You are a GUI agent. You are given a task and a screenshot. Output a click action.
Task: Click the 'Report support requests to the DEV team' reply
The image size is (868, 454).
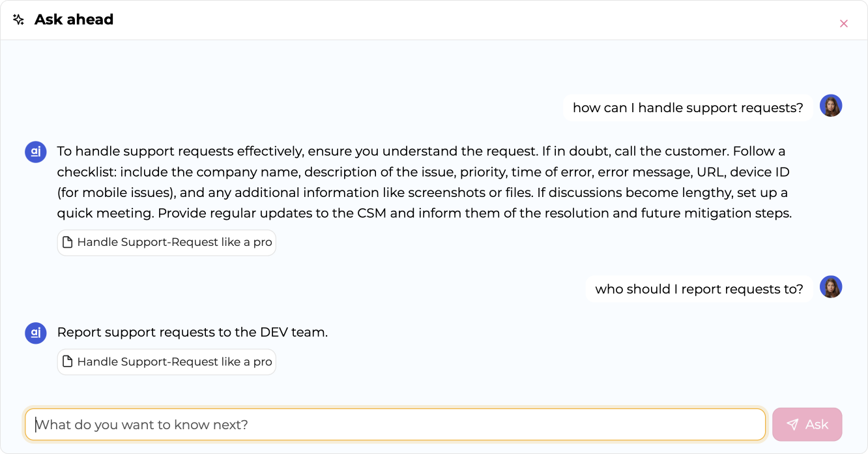[x=192, y=332]
